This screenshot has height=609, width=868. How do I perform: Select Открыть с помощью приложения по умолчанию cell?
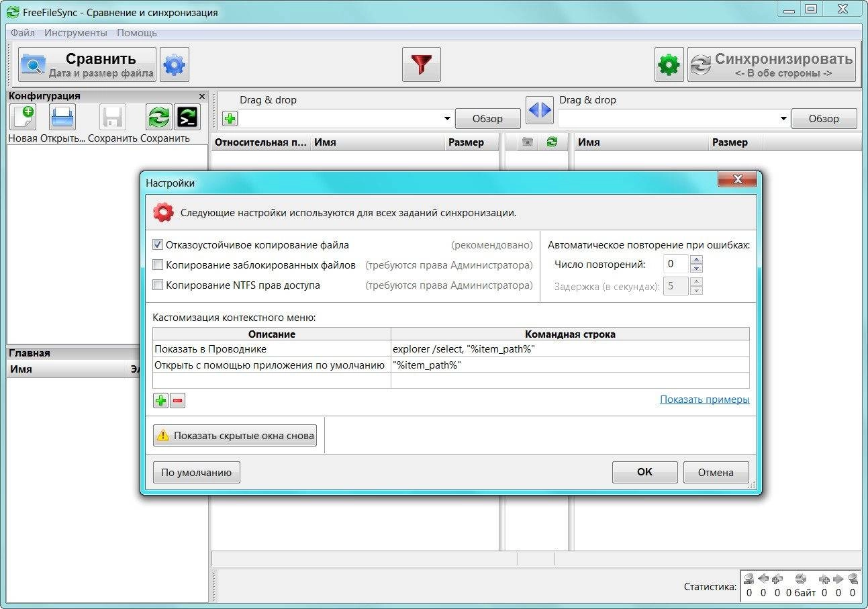(272, 365)
